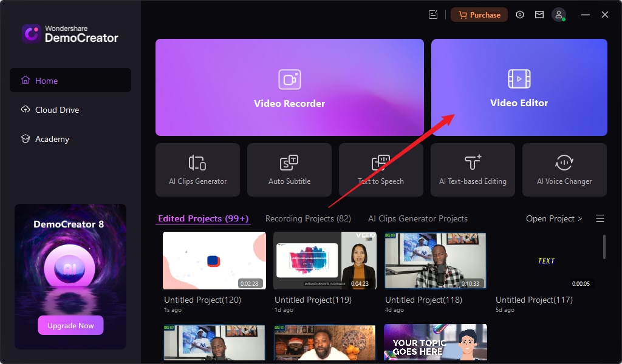Image resolution: width=622 pixels, height=364 pixels.
Task: Click the Cloud Drive upload icon
Action: [x=26, y=109]
